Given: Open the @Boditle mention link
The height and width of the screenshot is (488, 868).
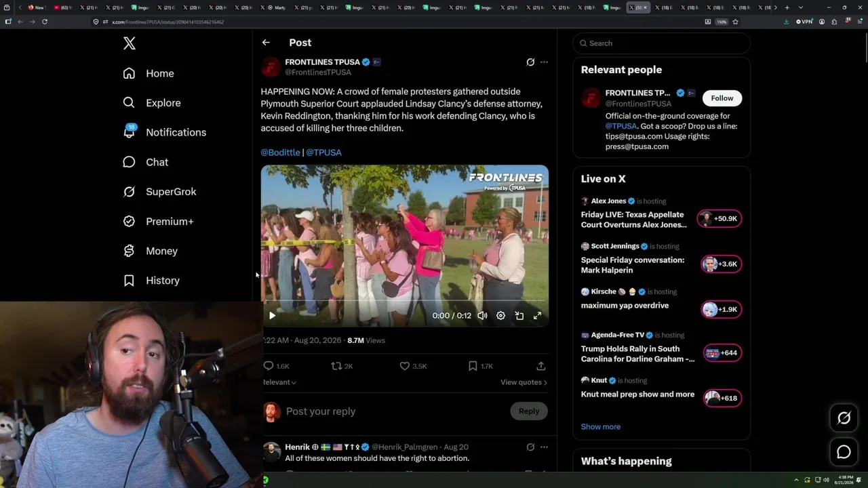Looking at the screenshot, I should [x=280, y=152].
